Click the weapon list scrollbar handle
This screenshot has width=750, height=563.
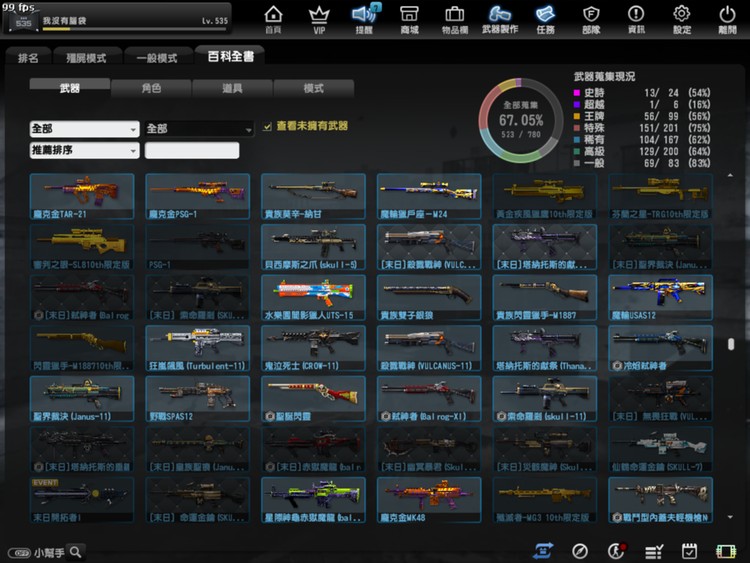click(731, 344)
